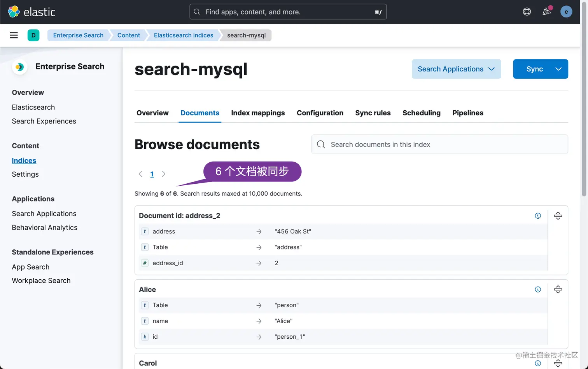Click the keyword type icon beside id

pos(145,337)
